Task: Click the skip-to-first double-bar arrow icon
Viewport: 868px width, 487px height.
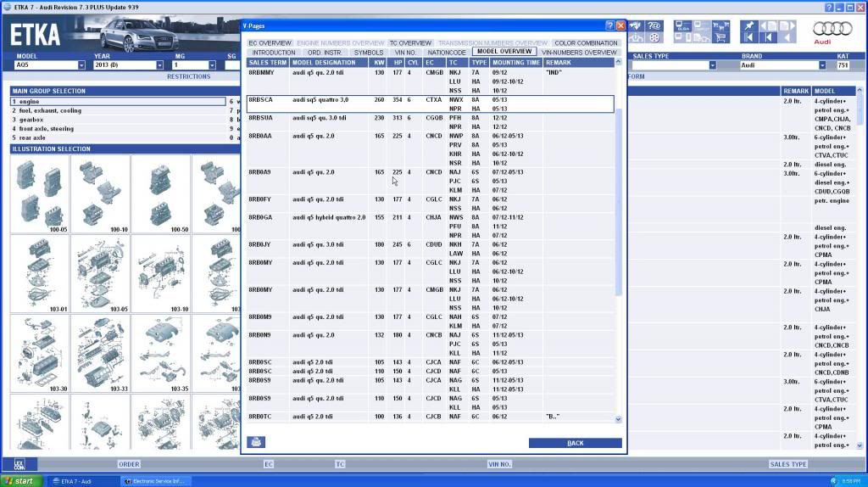Action: tap(748, 37)
